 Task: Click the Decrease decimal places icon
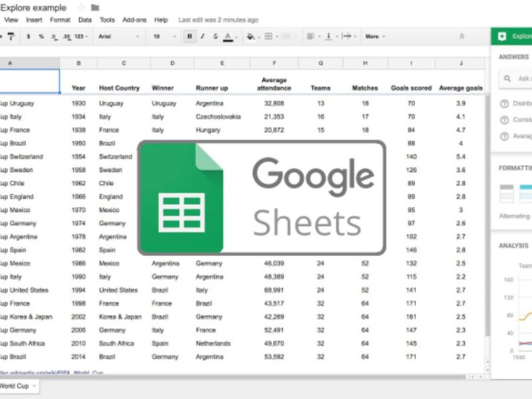point(55,37)
